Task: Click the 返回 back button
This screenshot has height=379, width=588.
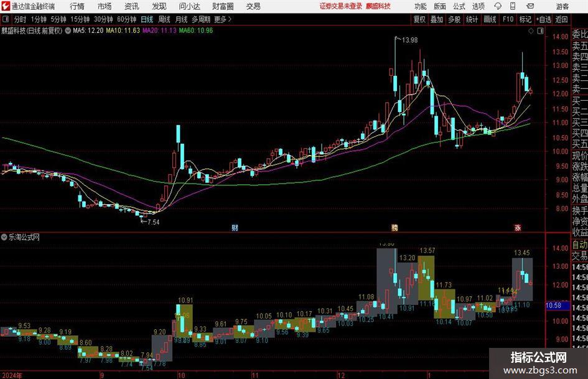Action: pos(561,19)
